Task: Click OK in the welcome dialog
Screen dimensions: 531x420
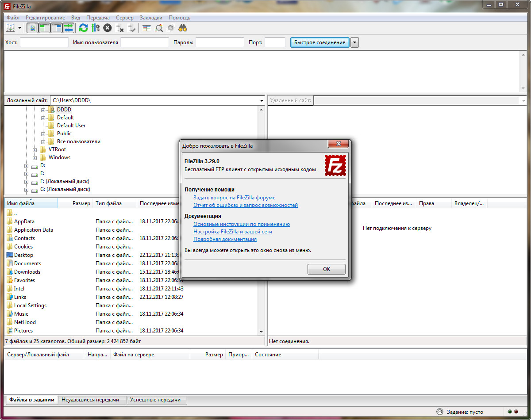Action: 327,269
